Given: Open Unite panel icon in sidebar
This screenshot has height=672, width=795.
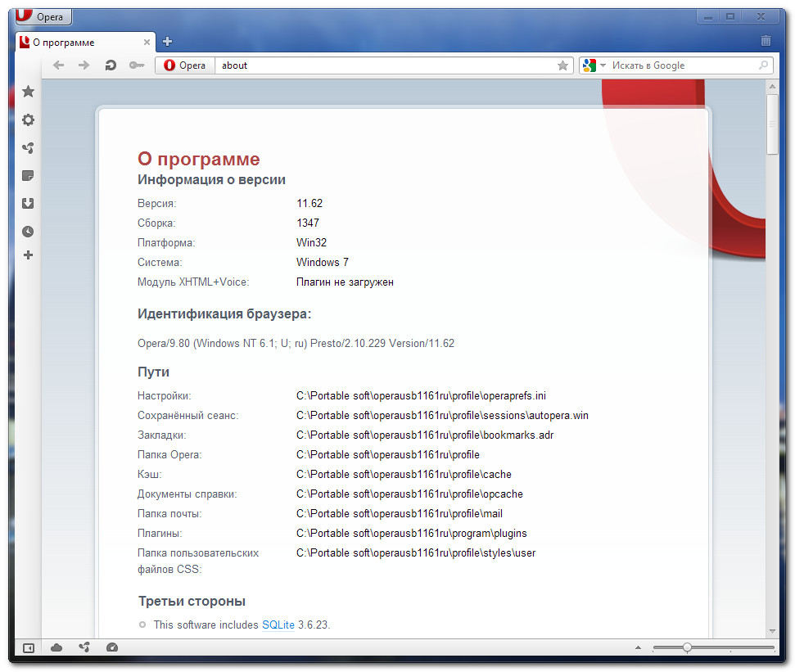Looking at the screenshot, I should click(x=29, y=148).
